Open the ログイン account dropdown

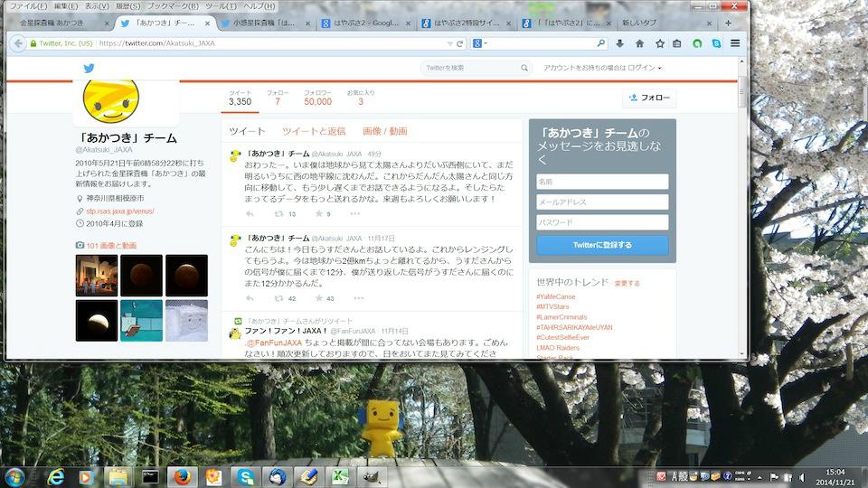(x=646, y=68)
